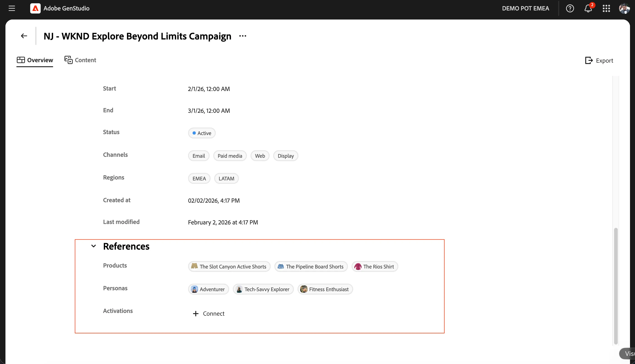This screenshot has height=364, width=635.
Task: Collapse the References section chevron
Action: (94, 246)
